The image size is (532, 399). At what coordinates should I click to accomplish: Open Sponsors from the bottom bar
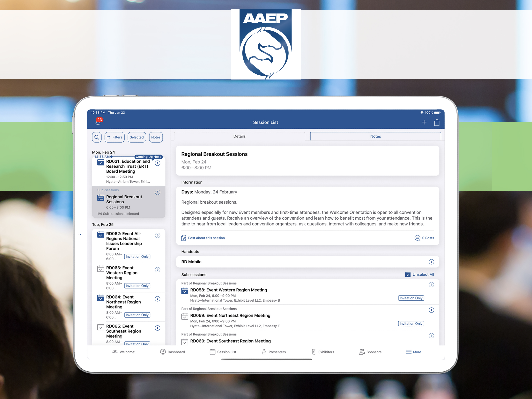370,352
